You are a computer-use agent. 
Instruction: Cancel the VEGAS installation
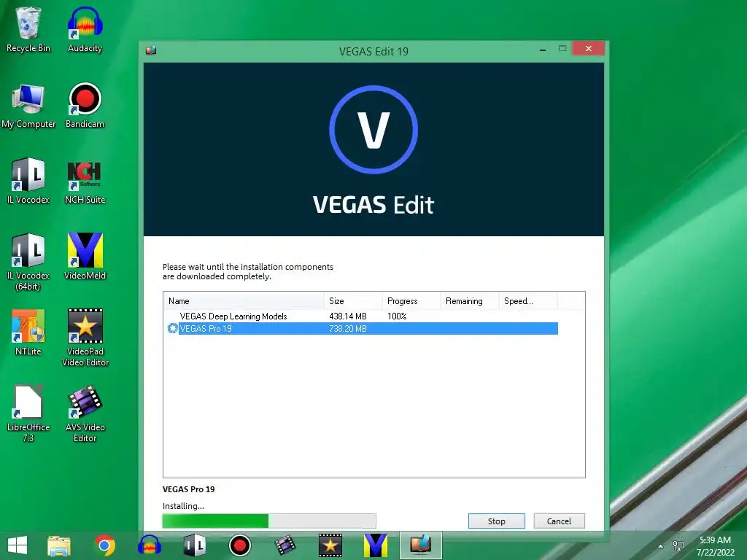(x=559, y=521)
